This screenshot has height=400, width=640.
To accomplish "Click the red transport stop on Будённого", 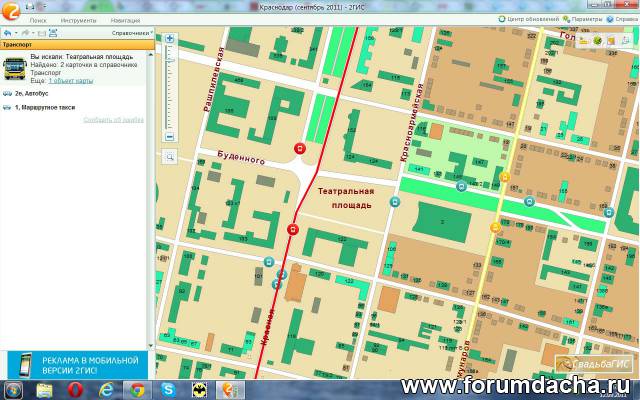I will (298, 148).
